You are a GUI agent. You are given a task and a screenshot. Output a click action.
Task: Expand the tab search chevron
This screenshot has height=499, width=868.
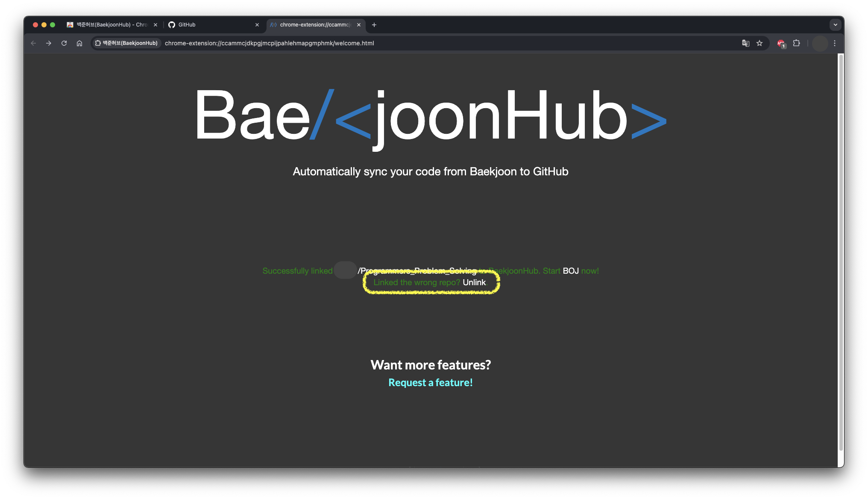point(836,25)
